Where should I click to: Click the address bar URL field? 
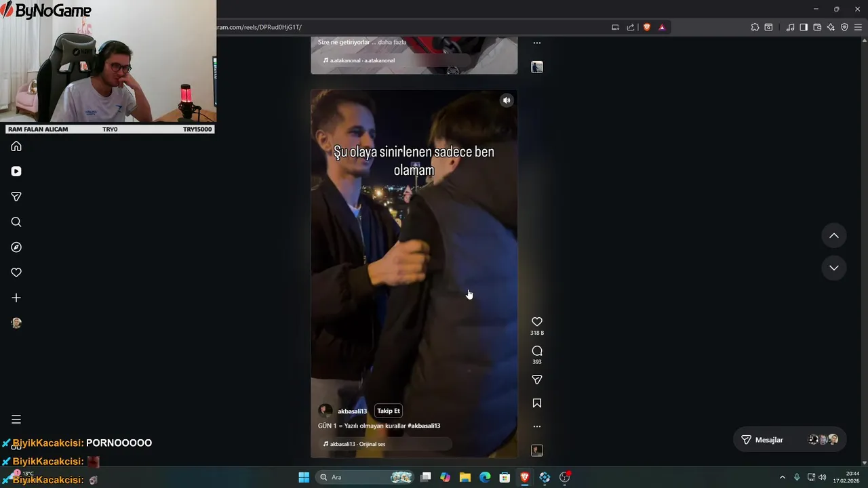click(410, 27)
